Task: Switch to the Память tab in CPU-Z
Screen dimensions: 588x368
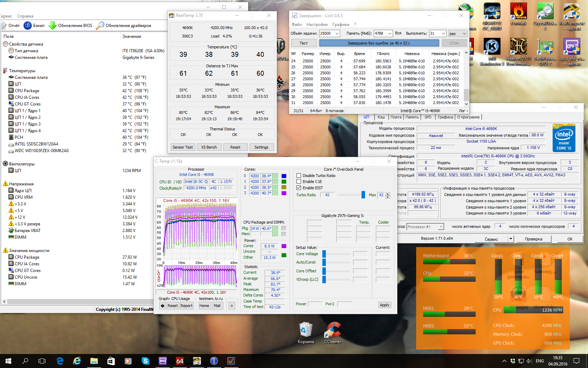Action: click(412, 117)
